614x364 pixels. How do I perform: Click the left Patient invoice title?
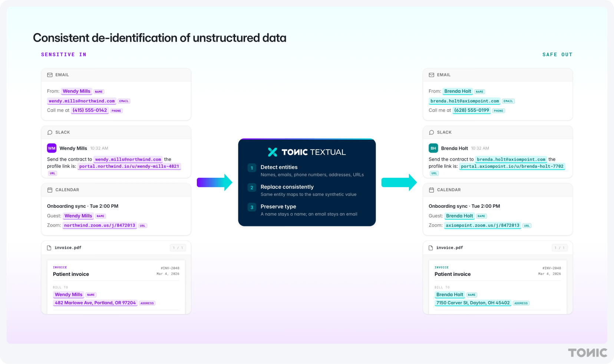pyautogui.click(x=71, y=274)
